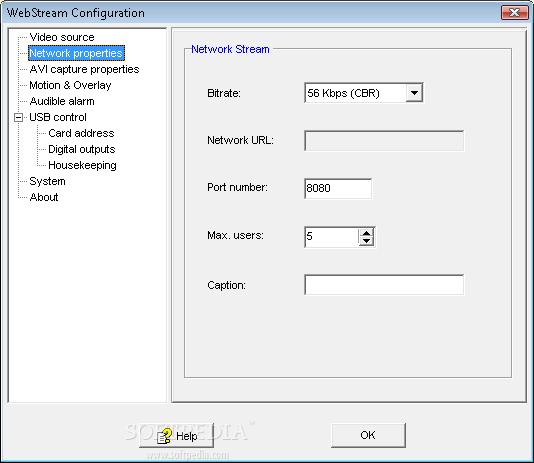Close the WebStream Configuration window
This screenshot has height=463, width=534.
click(x=515, y=13)
